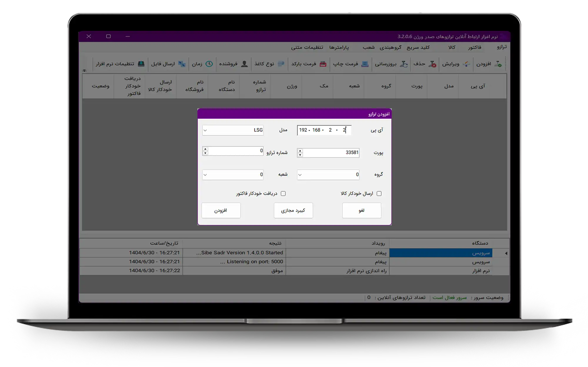Increase the port number with up arrow
The image size is (588, 367).
coord(300,151)
